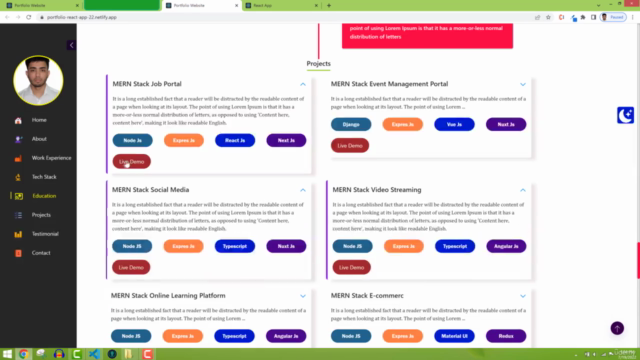Open the browser extensions puzzle icon
This screenshot has height=360, width=640.
pyautogui.click(x=583, y=17)
